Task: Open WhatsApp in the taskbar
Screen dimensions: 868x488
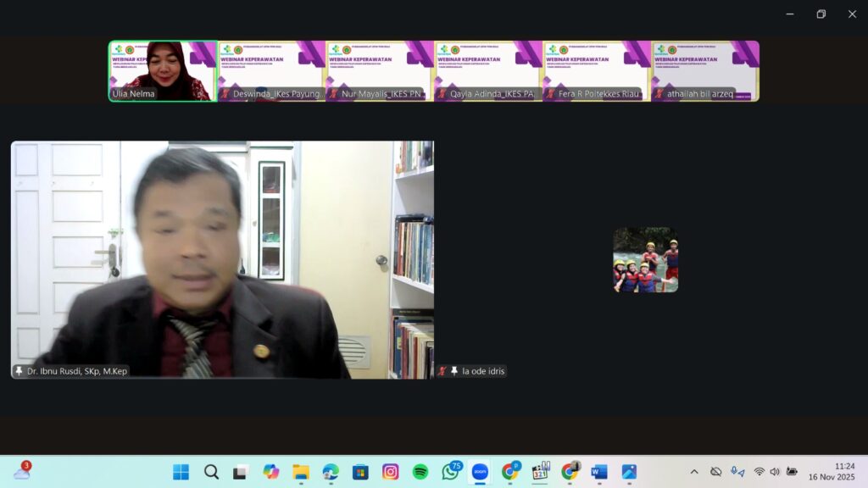Action: coord(450,472)
